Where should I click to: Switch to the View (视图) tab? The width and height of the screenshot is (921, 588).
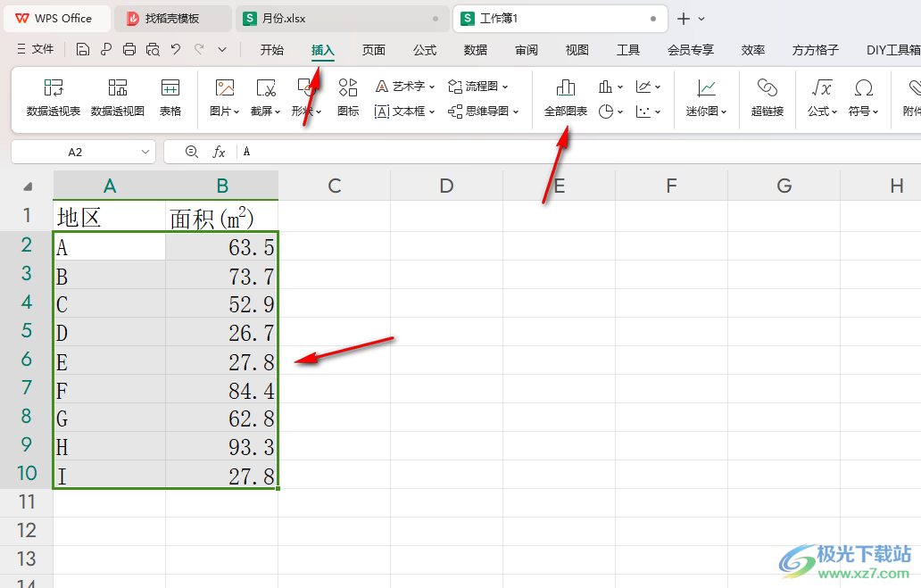point(577,50)
